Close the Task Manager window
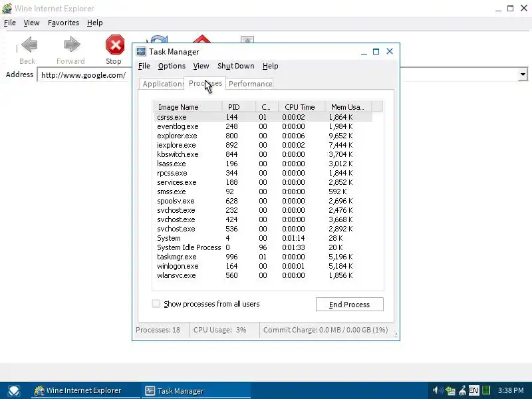The width and height of the screenshot is (532, 399). [390, 51]
